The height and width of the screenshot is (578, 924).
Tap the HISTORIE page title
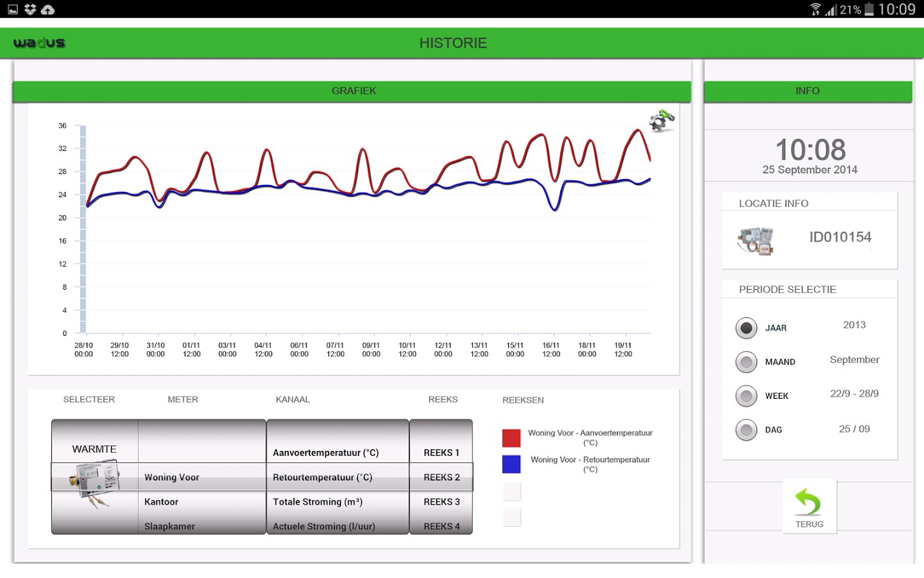[x=453, y=43]
